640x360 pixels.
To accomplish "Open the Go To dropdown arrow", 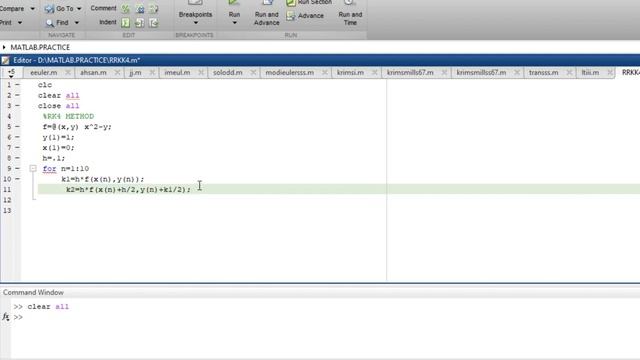I will tap(79, 9).
